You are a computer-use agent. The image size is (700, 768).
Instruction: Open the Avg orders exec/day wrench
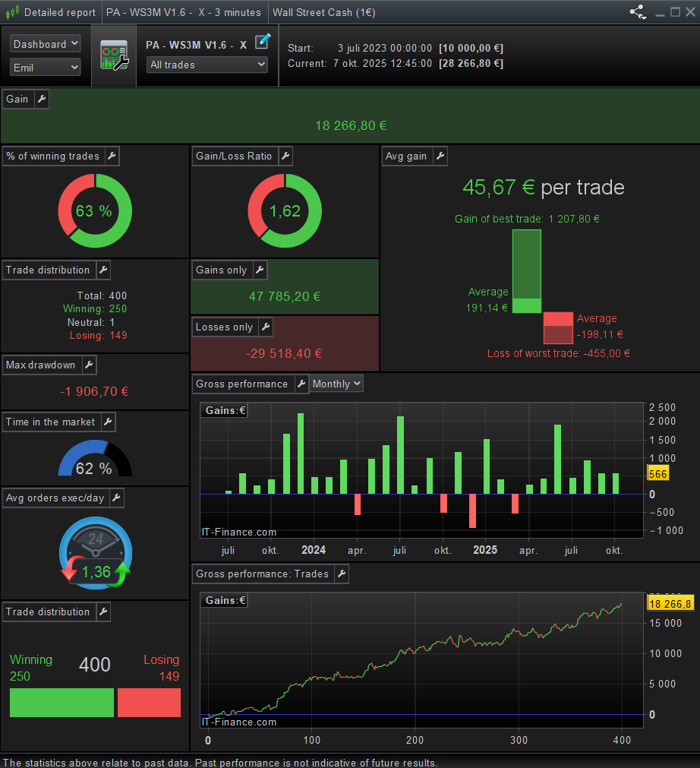[x=116, y=498]
